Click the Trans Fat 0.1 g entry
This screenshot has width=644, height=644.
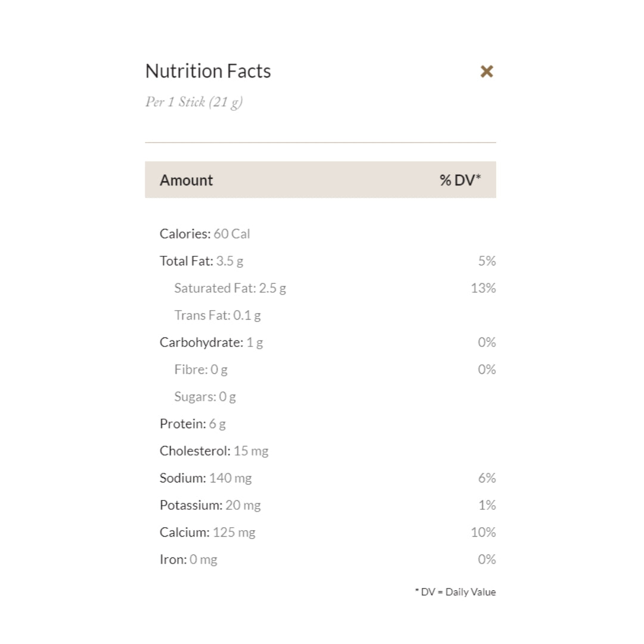tap(217, 315)
